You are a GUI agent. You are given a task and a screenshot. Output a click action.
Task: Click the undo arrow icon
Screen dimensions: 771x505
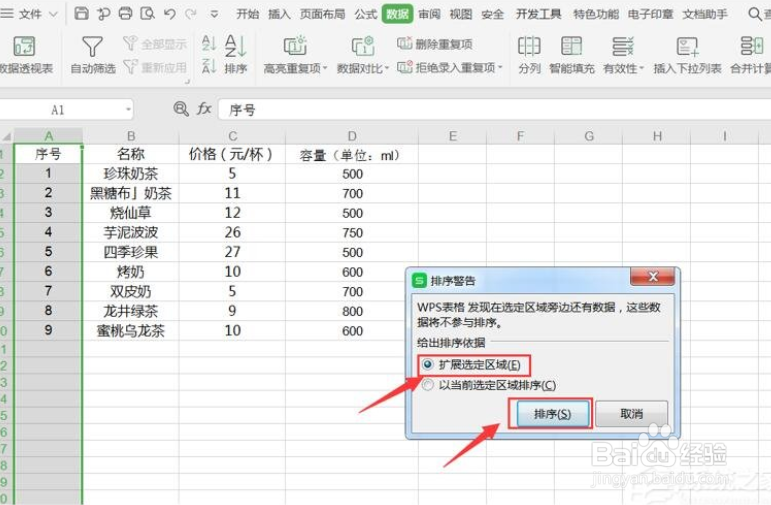(170, 14)
